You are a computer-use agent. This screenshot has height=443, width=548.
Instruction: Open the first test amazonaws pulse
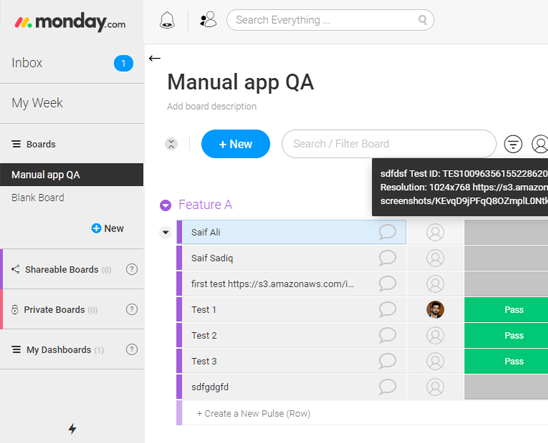[x=273, y=284]
